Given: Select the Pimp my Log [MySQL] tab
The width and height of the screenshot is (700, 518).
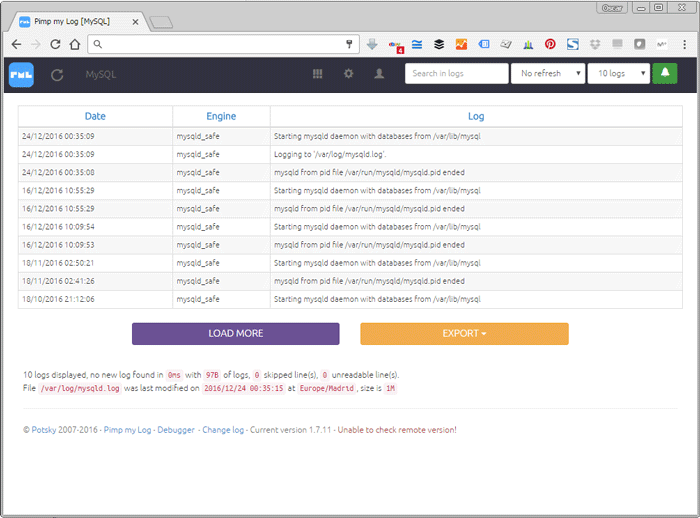Looking at the screenshot, I should (78, 21).
